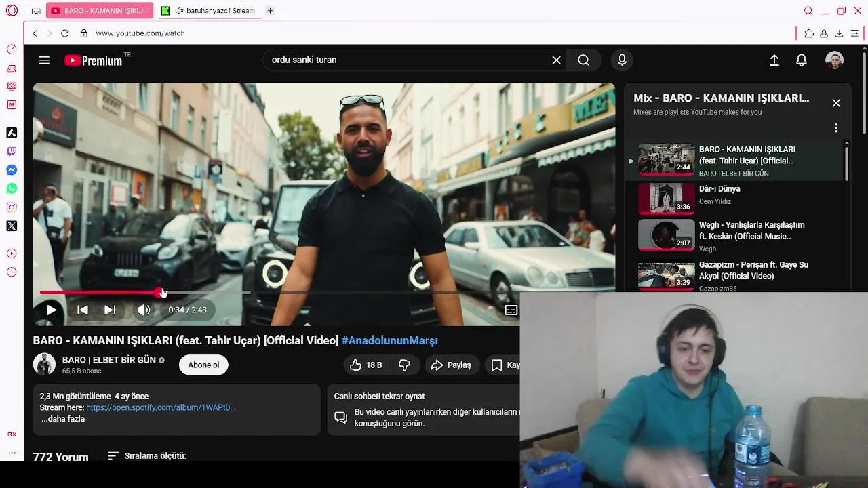
Task: Share the video via Paylaş
Action: [451, 365]
